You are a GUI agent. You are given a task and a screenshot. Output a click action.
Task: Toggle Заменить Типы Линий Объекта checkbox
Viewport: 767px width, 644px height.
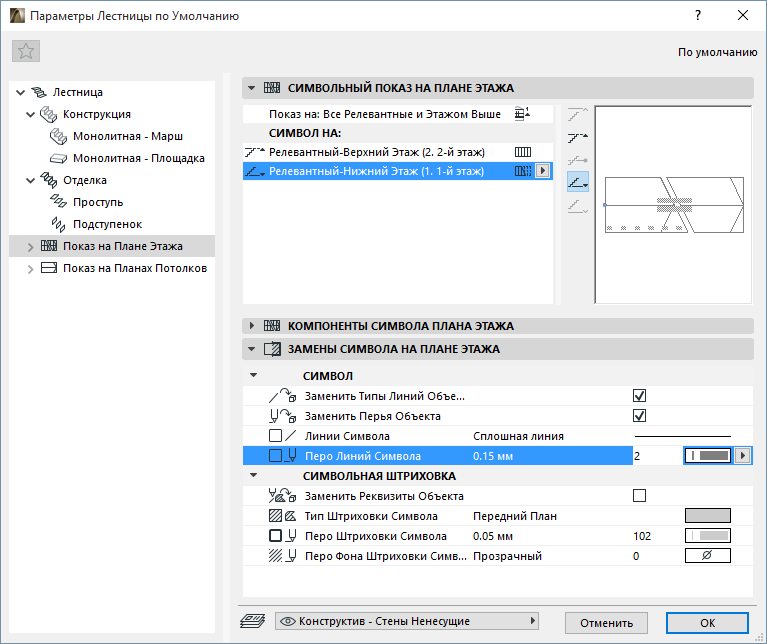[639, 396]
